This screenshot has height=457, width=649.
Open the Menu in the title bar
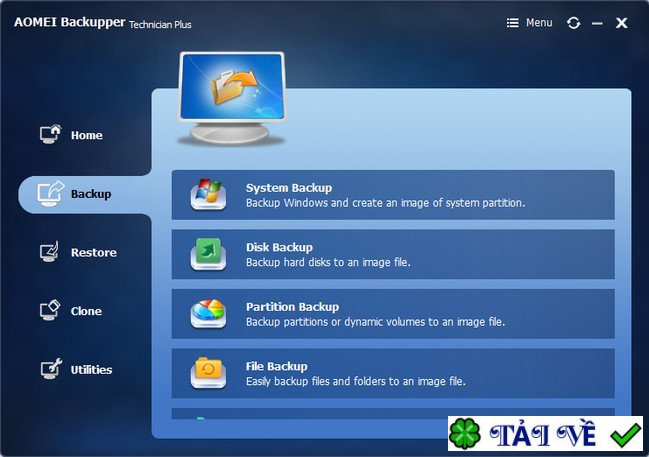click(x=529, y=23)
